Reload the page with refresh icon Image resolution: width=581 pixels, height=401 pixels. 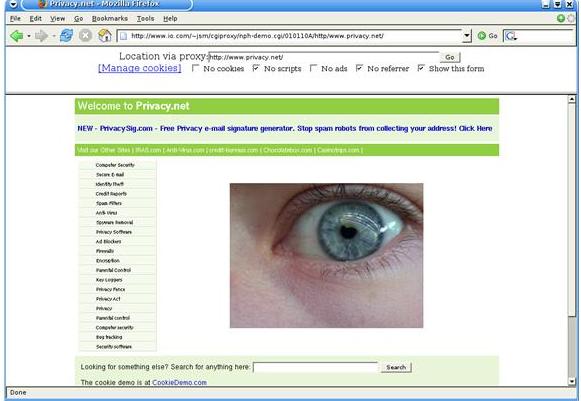click(x=67, y=36)
